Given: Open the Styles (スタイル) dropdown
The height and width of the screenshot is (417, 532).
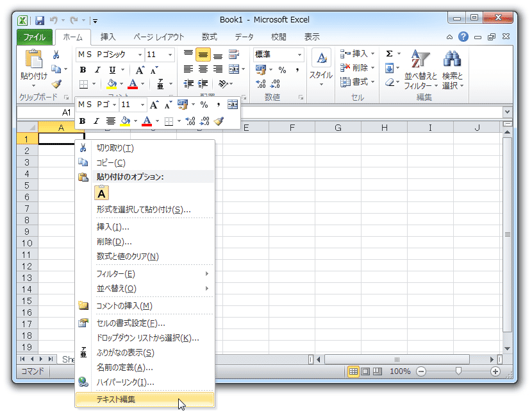Looking at the screenshot, I should click(321, 67).
